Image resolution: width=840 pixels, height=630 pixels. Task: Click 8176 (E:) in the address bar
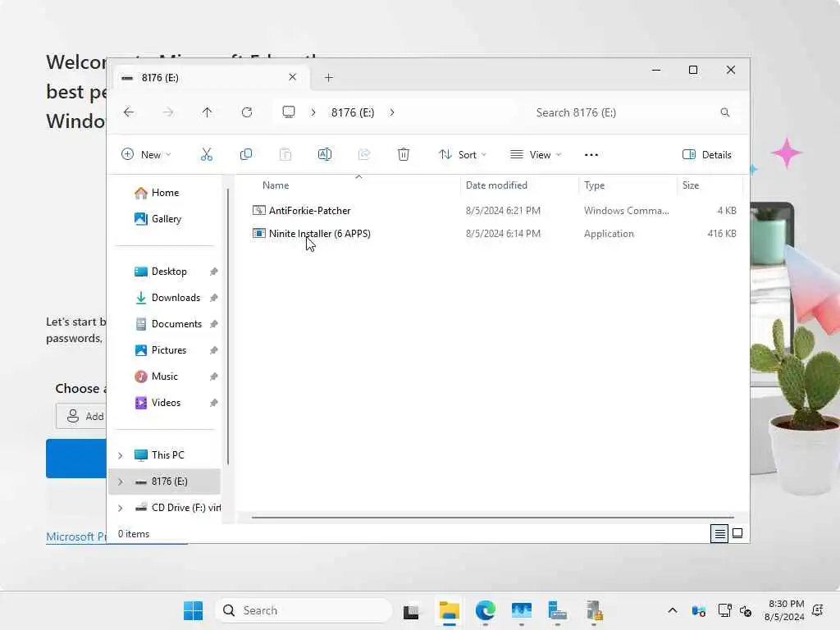coord(353,112)
